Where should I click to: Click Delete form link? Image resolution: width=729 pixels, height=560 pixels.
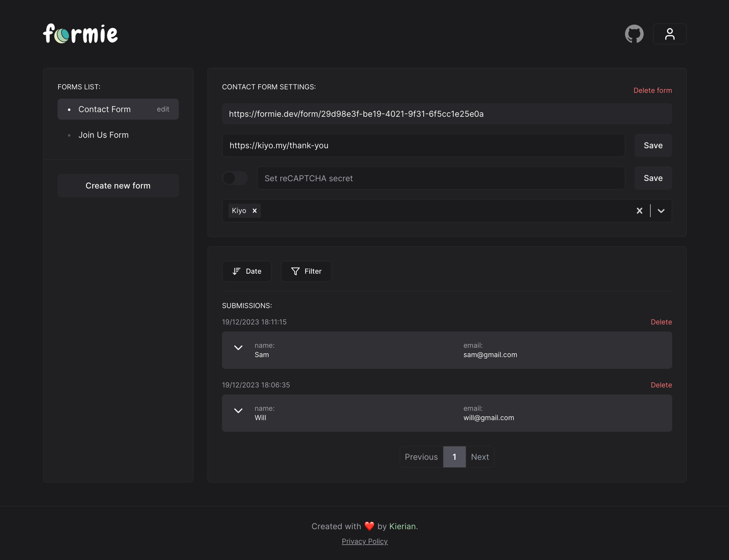pos(652,90)
